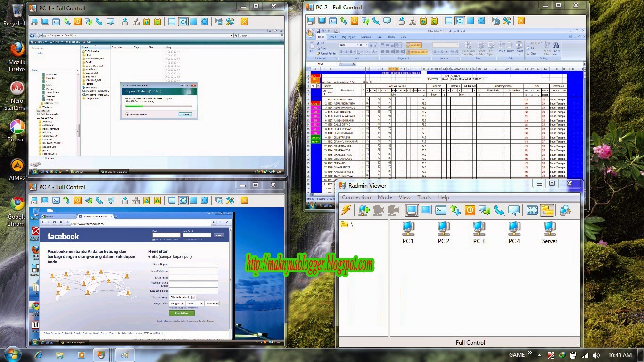Click the lightning Connect icon in Radmin Viewer
The width and height of the screenshot is (644, 362).
[x=346, y=210]
